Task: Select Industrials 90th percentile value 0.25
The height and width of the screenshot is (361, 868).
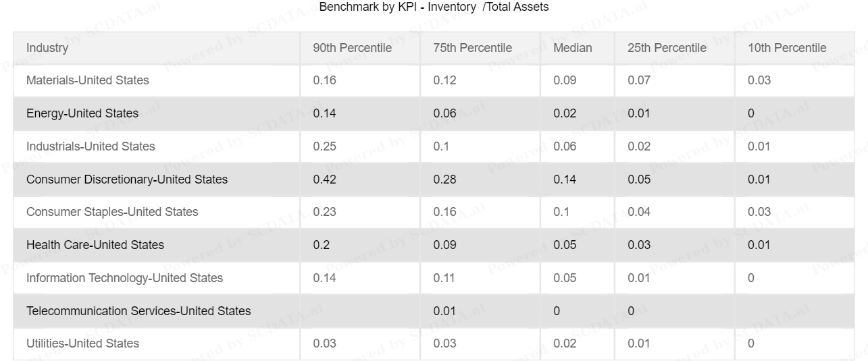Action: pyautogui.click(x=325, y=146)
